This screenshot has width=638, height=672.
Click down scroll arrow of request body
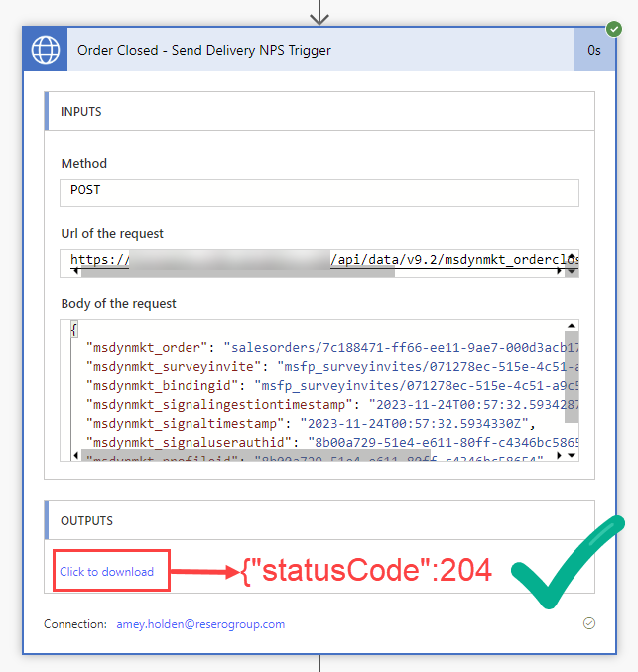pos(572,456)
